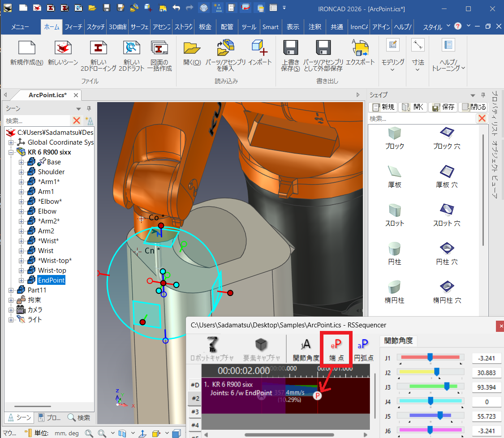This screenshot has width=504, height=438.
Task: Pin the シーン panel
Action: point(89,108)
